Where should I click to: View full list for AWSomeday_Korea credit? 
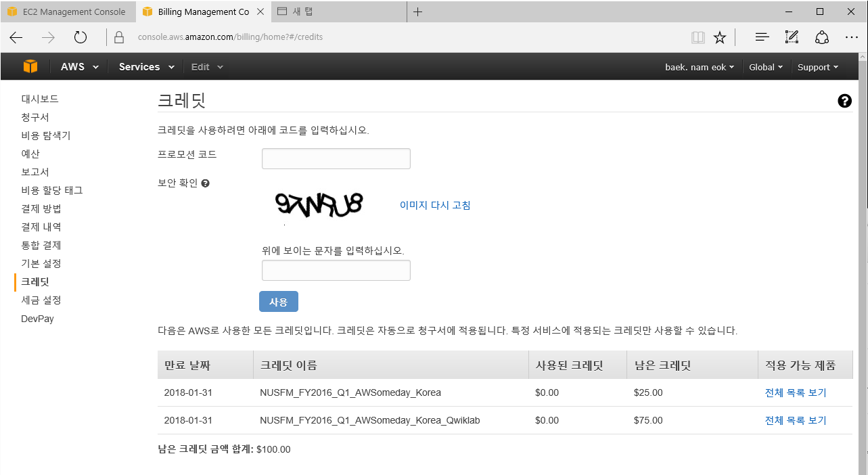(796, 392)
